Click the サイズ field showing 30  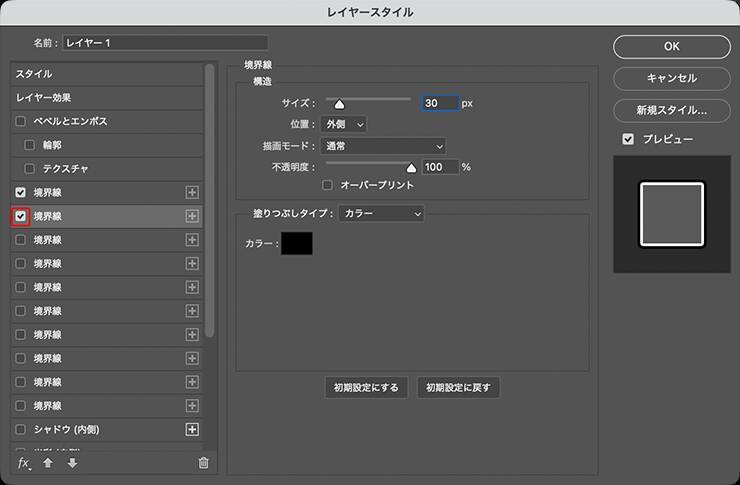pos(440,103)
